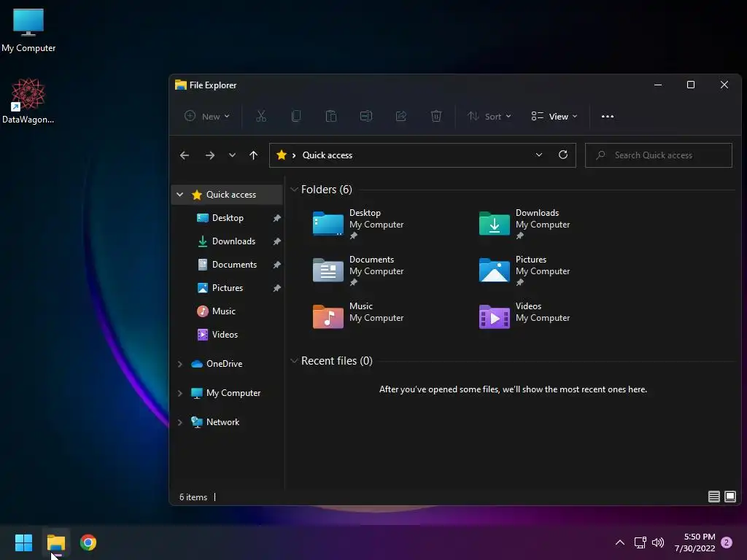Click the Paste clipboard icon
The width and height of the screenshot is (747, 560).
[331, 116]
